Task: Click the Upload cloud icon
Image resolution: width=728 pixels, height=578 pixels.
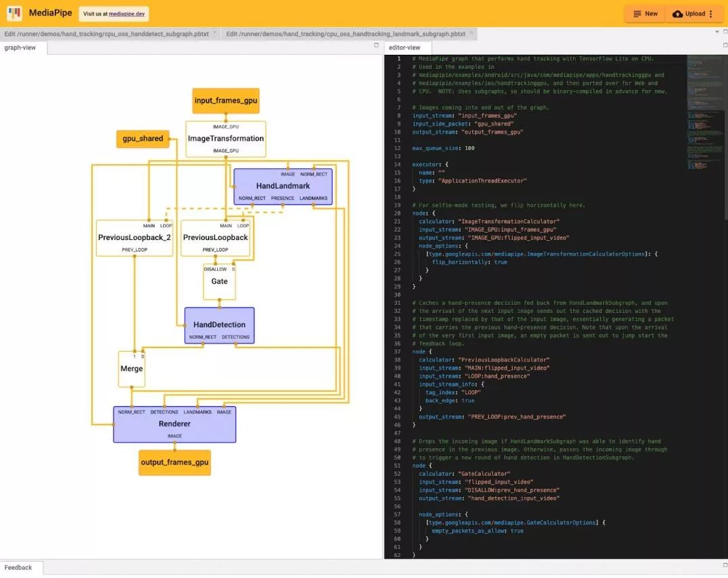Action: click(677, 14)
